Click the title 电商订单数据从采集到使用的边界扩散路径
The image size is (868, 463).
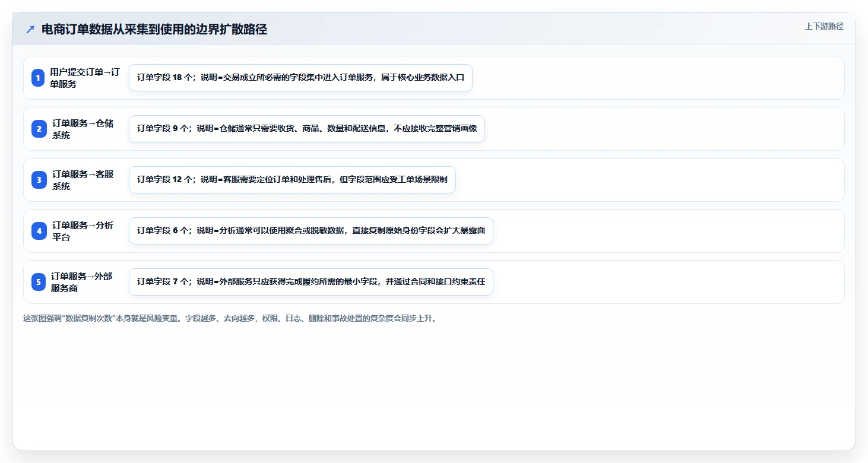tap(154, 29)
